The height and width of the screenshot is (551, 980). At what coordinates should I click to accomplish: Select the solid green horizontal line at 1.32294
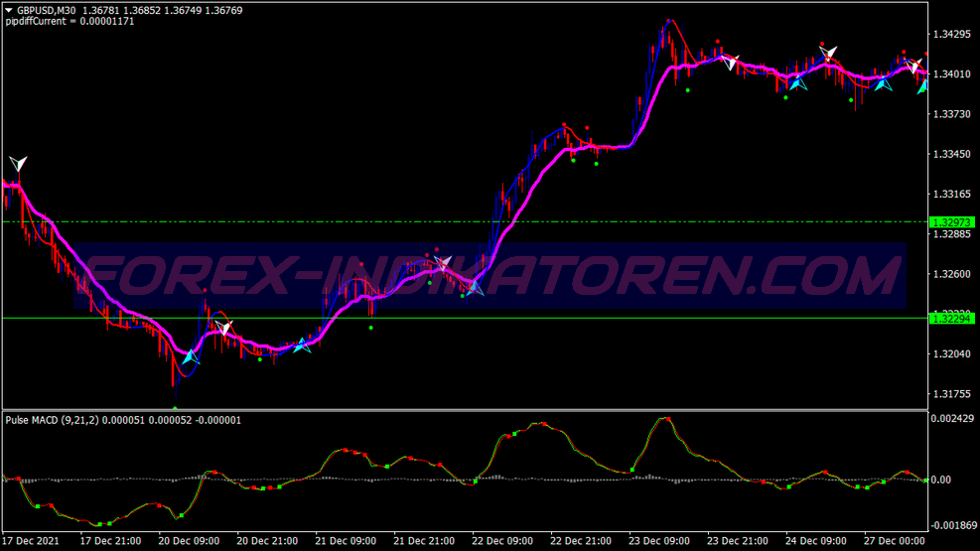(x=466, y=318)
